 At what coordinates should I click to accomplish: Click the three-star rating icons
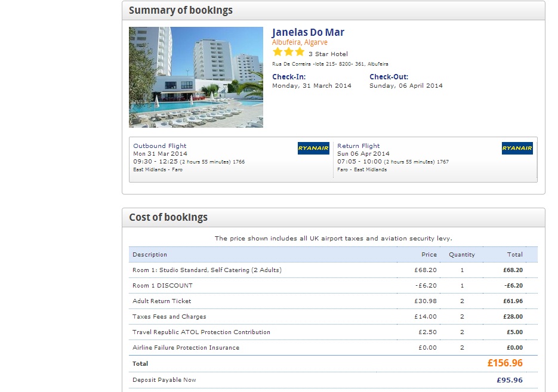pyautogui.click(x=289, y=53)
